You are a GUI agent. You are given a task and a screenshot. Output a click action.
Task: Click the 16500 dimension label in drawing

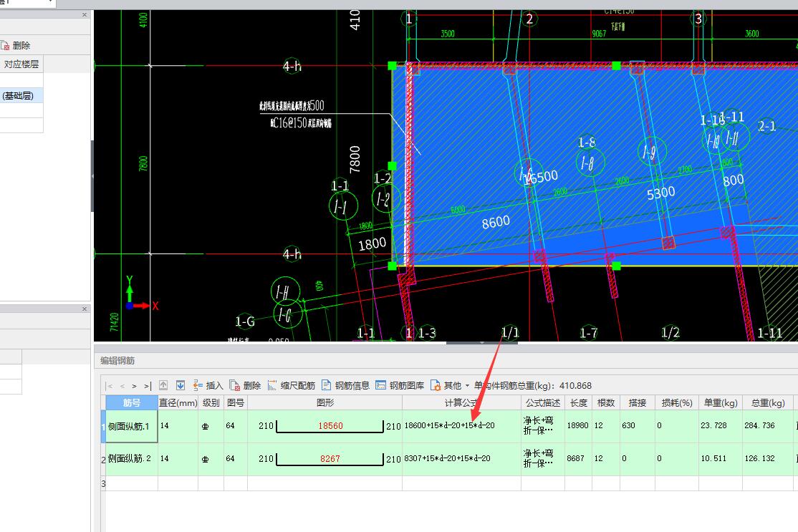[542, 178]
